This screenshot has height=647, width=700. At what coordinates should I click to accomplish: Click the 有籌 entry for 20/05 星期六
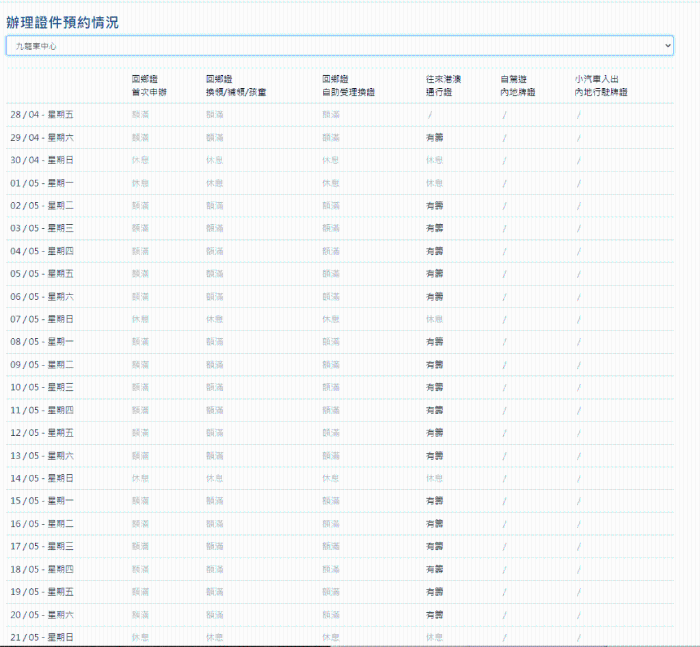434,614
